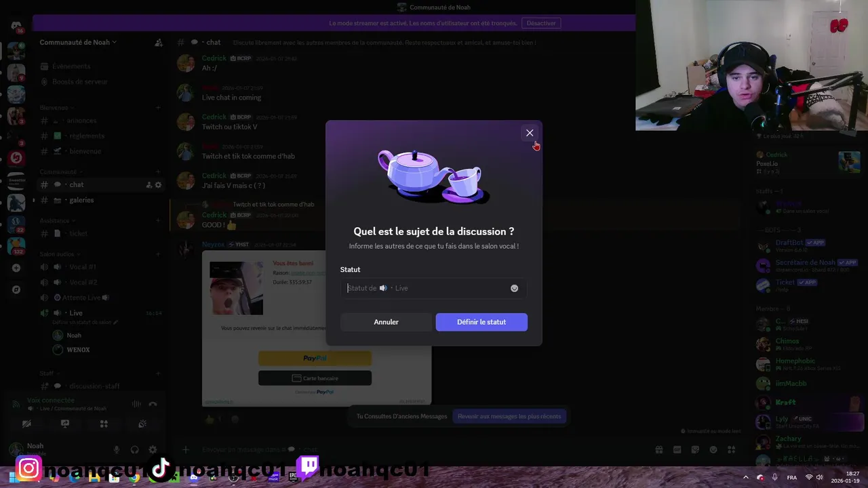Open chat channel settings gear
Image resolution: width=868 pixels, height=488 pixels.
[x=158, y=185]
